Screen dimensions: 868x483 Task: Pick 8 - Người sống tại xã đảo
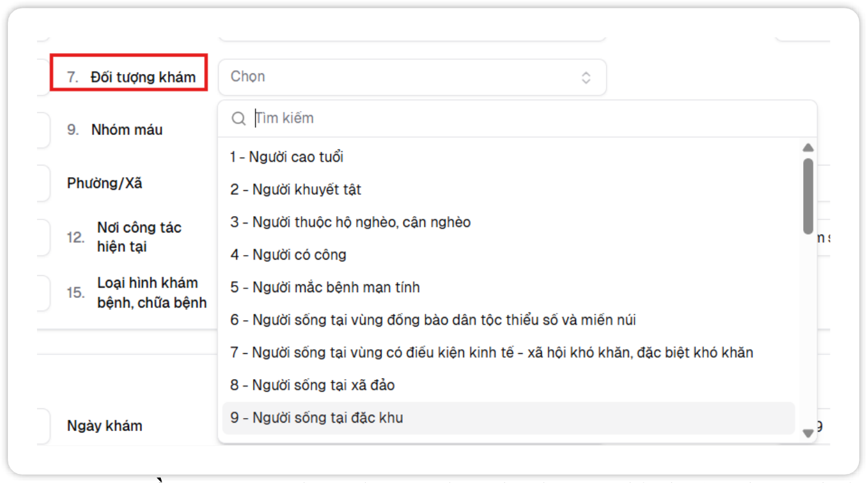[x=509, y=385]
